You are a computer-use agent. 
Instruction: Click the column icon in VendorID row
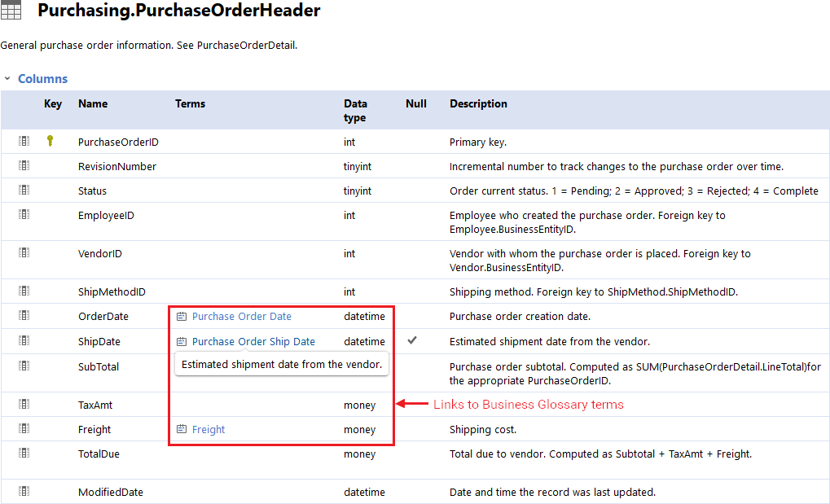click(24, 252)
